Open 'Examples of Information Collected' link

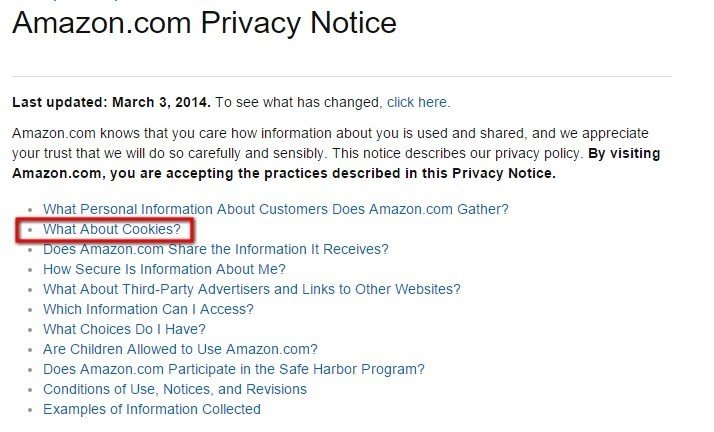152,410
